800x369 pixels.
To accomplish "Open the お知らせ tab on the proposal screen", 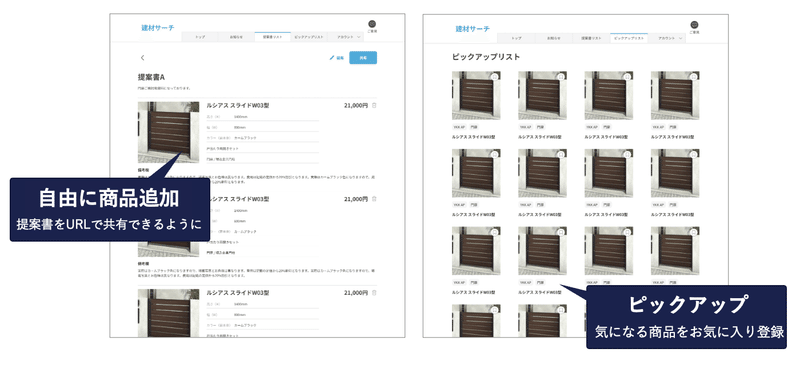I will coord(236,37).
